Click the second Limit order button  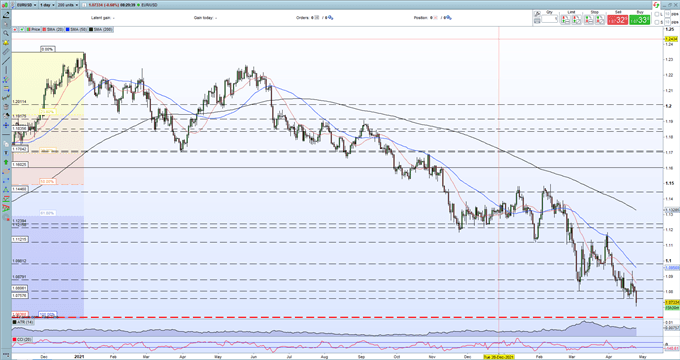[x=576, y=20]
